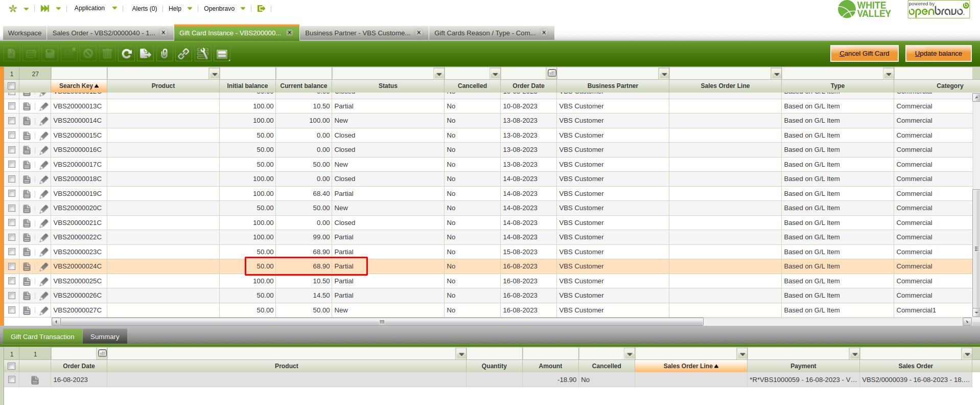Click the Refresh toolbar icon
The image size is (980, 405).
[127, 54]
